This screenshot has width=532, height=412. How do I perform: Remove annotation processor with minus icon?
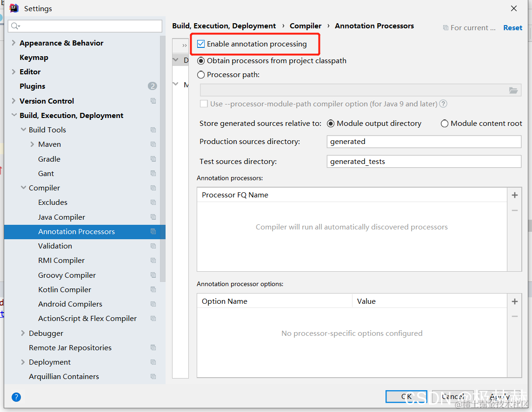515,210
